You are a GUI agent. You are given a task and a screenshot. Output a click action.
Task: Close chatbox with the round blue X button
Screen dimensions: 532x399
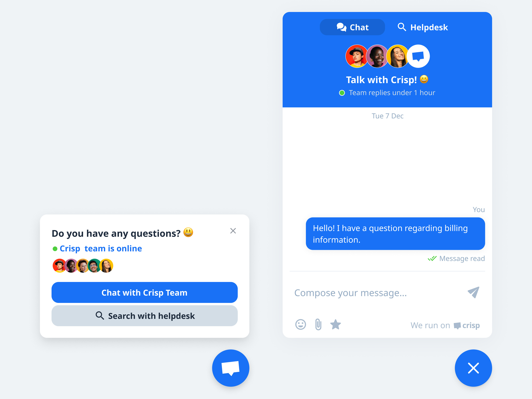pyautogui.click(x=473, y=368)
